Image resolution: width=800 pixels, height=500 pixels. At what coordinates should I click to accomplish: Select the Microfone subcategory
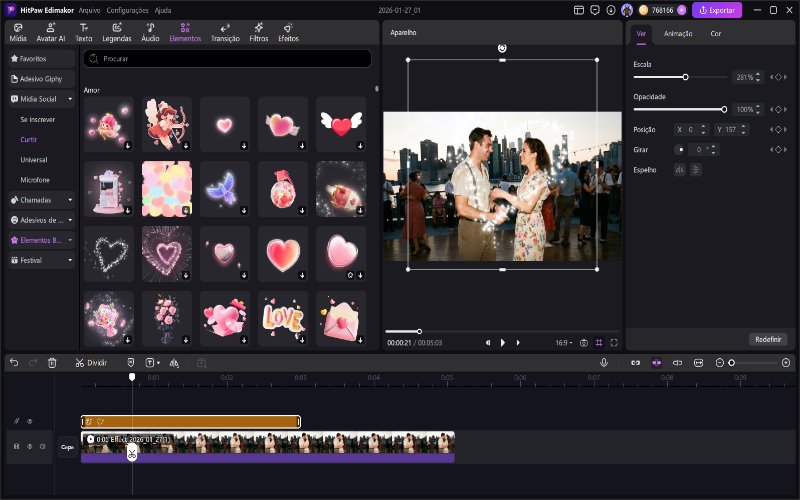click(x=35, y=180)
